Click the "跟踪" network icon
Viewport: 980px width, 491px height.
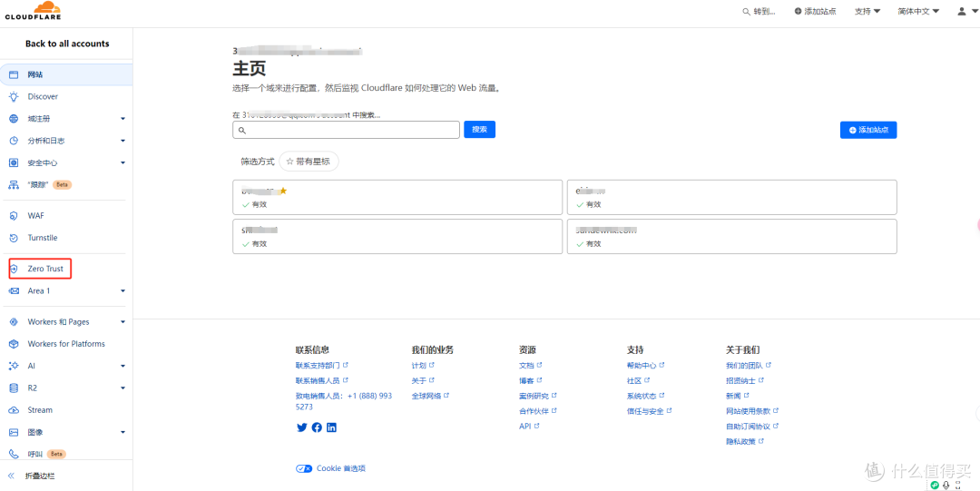click(x=13, y=185)
